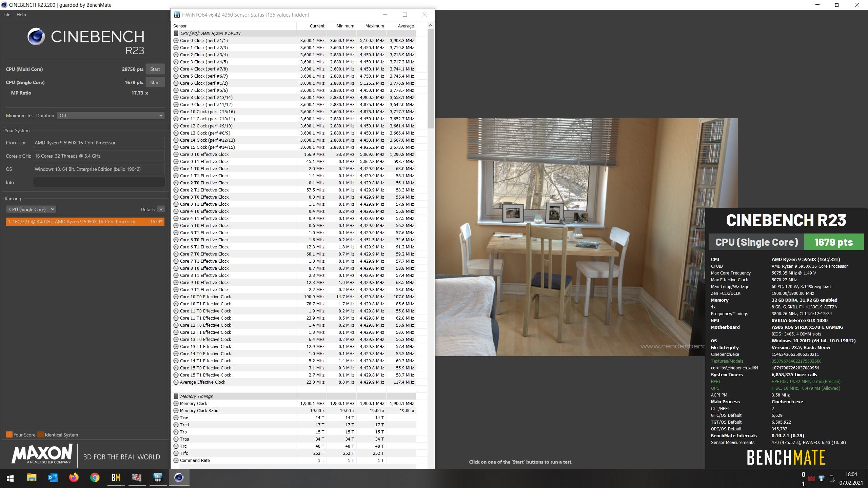The image size is (868, 488).
Task: Click the Start button for CPU Single Core
Action: 154,82
